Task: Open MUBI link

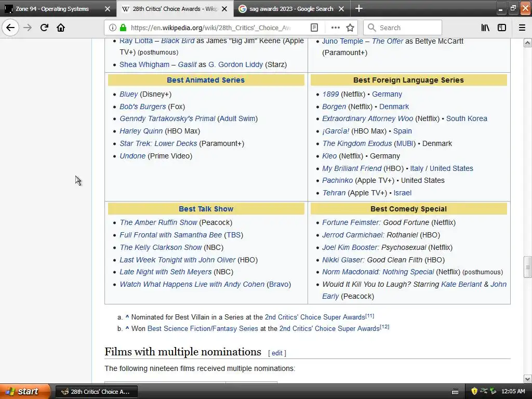Action: pos(405,143)
